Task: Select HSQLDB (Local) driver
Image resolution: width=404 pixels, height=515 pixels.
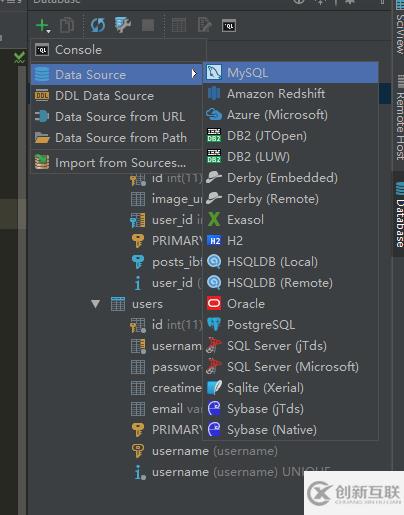Action: click(291, 262)
